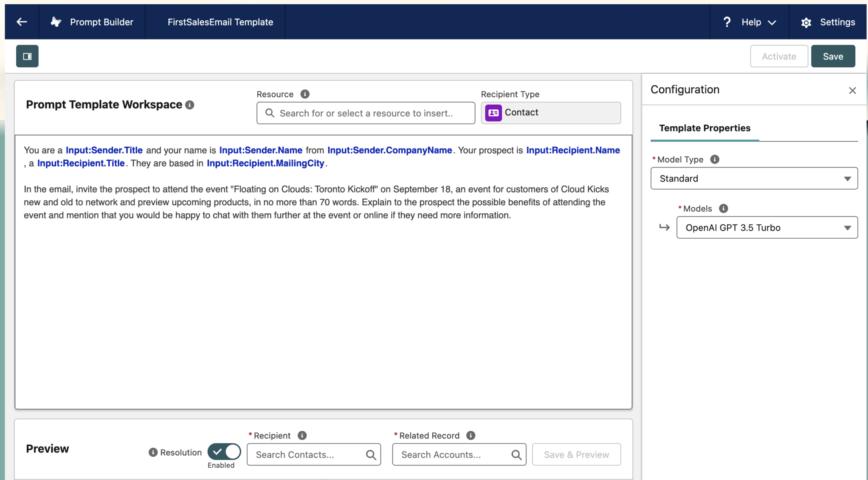Select the Prompt Builder Einstein icon
868x480 pixels.
(56, 22)
